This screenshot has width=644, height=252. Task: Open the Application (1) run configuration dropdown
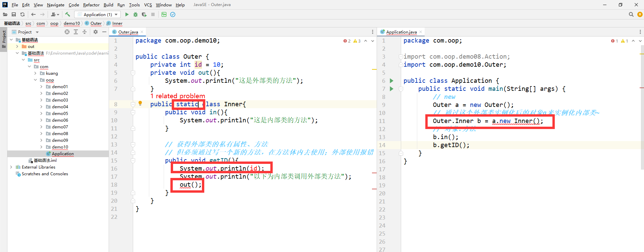click(97, 14)
